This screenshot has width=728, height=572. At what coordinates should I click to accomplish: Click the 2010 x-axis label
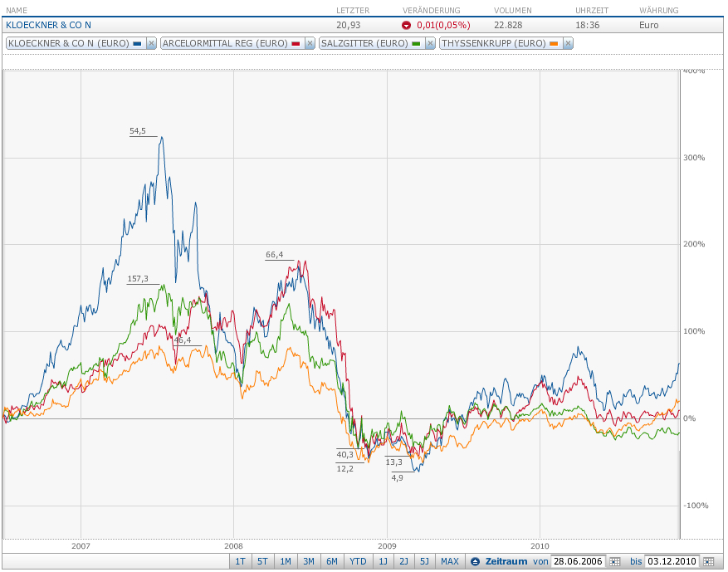click(540, 546)
